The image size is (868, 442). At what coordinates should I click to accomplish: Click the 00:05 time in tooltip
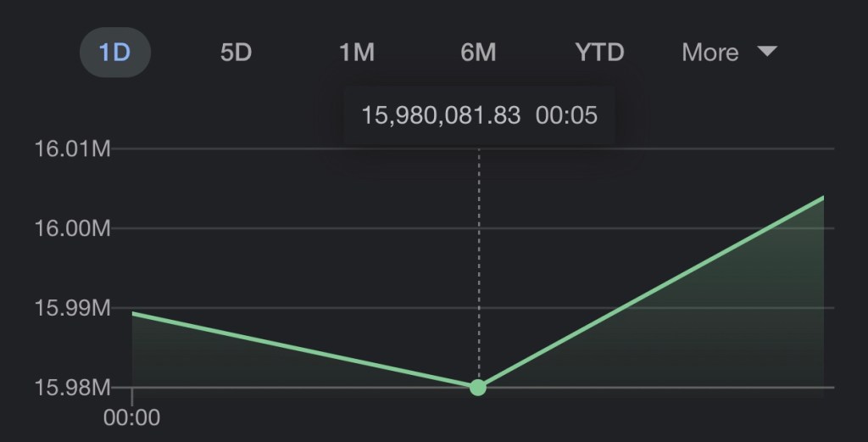(x=567, y=115)
